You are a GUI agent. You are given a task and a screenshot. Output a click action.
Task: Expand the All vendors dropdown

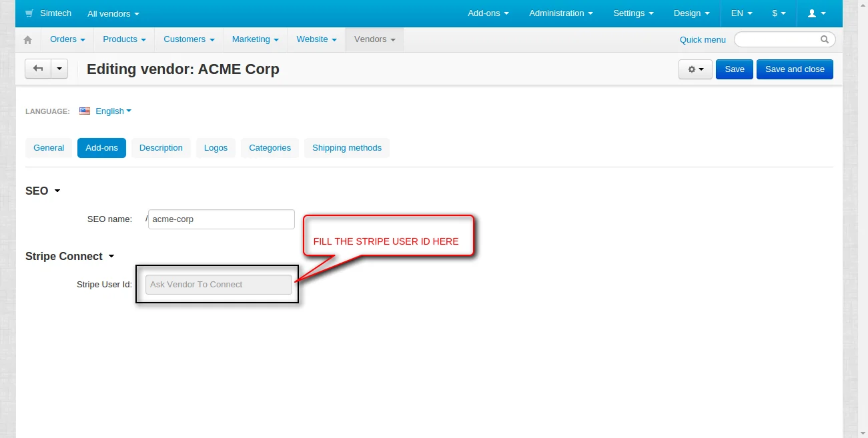point(113,13)
